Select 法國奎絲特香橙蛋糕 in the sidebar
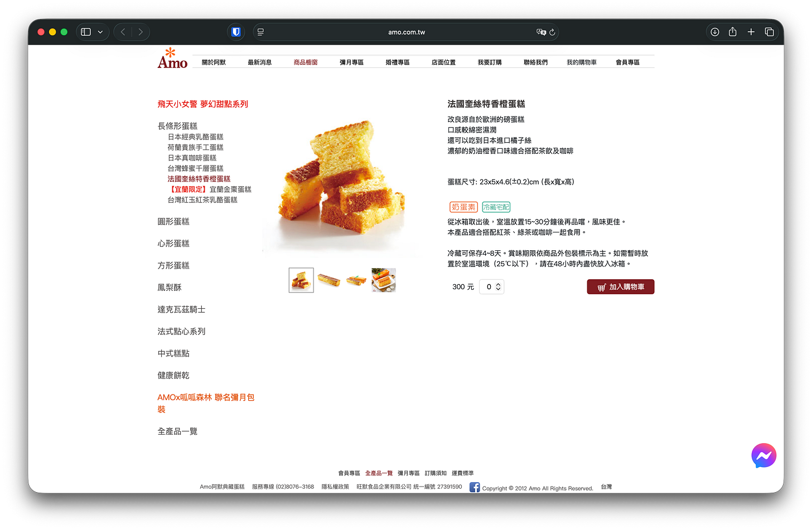This screenshot has height=530, width=812. 199,179
